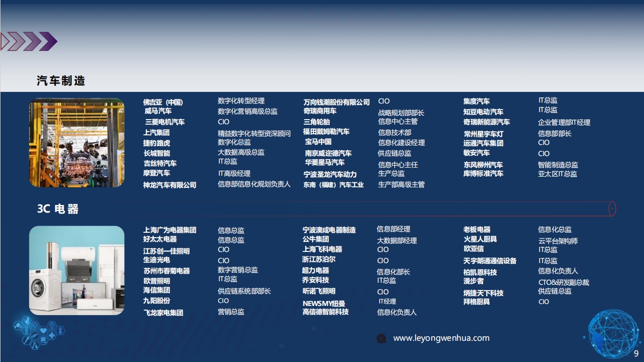
Task: Open the home appliances photo
Action: click(77, 270)
